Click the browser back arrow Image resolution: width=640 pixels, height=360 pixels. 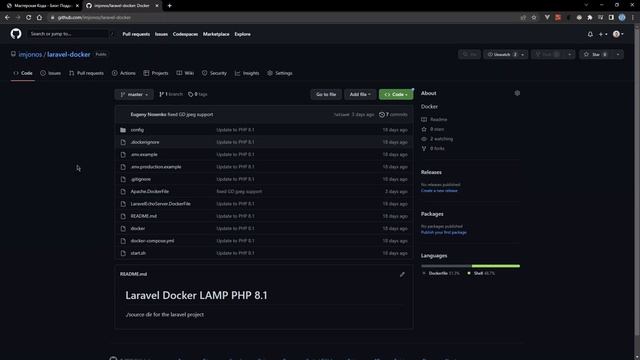(7, 18)
